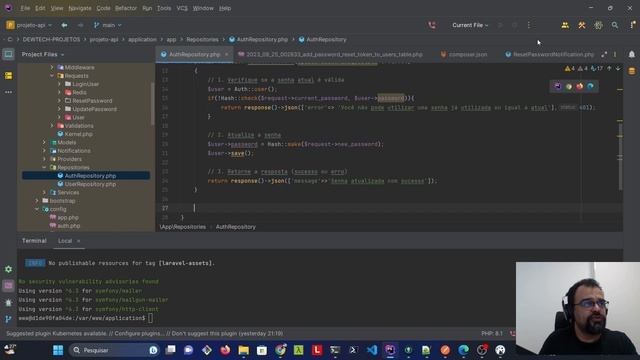Open the Project Files view dropdown
Screen dimensions: 640x360
(43, 54)
